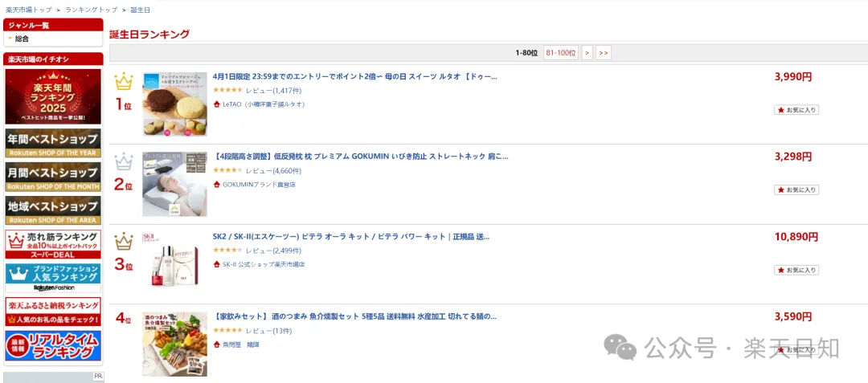Image resolution: width=868 pixels, height=383 pixels.
Task: Add the 3,298円 pillow to favorites
Action: click(x=796, y=190)
